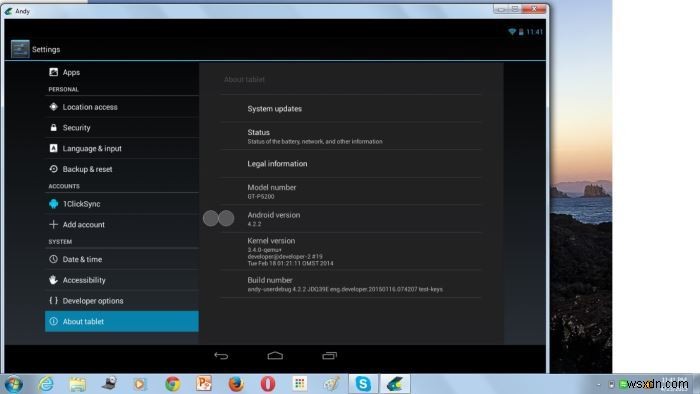Open System updates

(x=350, y=108)
